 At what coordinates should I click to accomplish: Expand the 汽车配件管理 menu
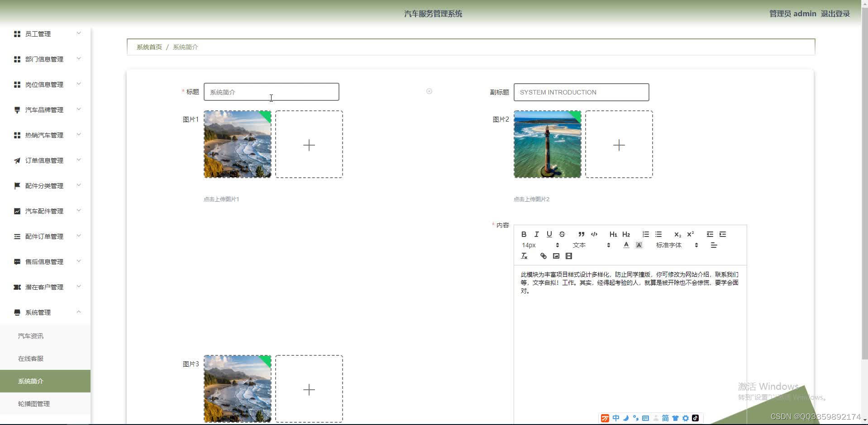point(45,211)
